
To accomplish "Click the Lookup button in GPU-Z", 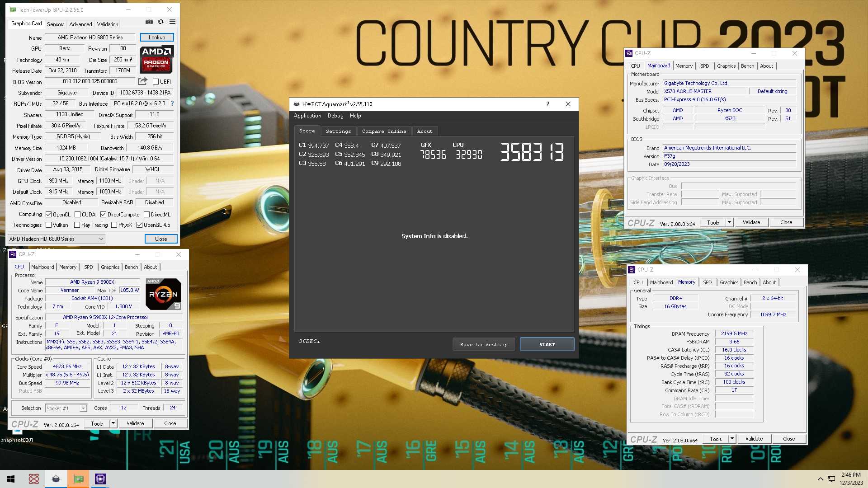I will click(157, 38).
